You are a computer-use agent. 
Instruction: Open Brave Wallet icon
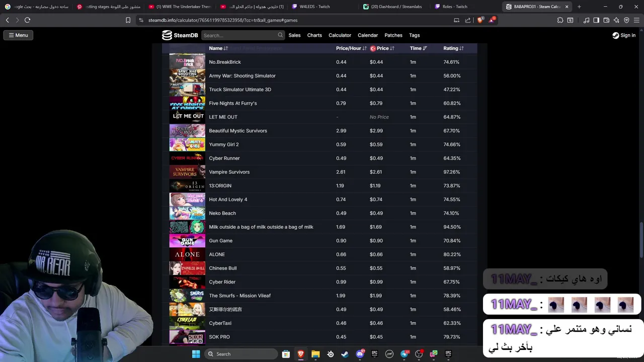click(x=606, y=20)
